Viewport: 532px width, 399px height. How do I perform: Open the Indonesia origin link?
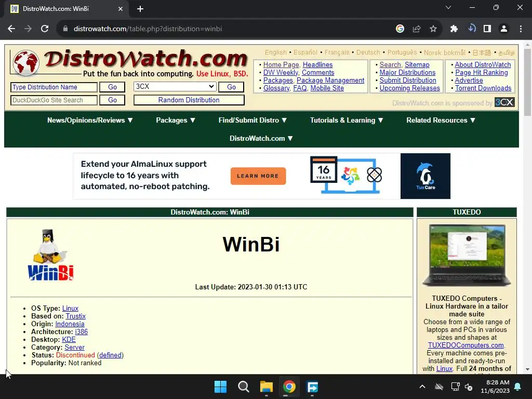click(70, 324)
